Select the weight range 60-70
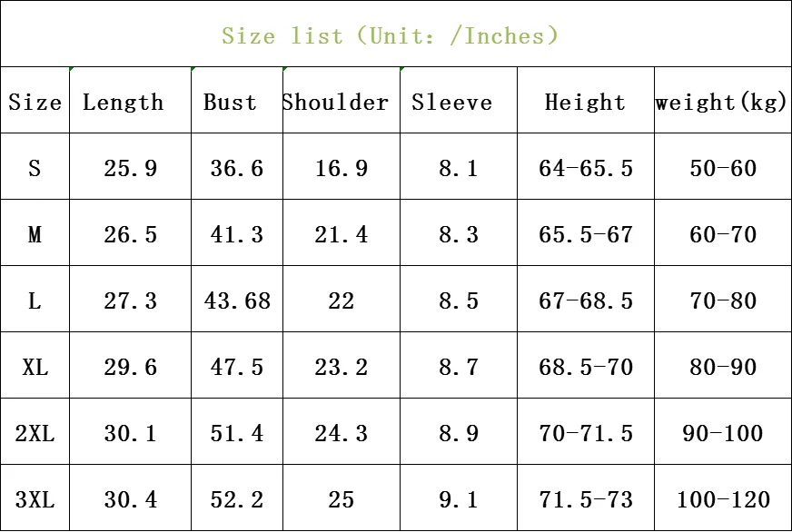792x532 pixels. tap(723, 234)
